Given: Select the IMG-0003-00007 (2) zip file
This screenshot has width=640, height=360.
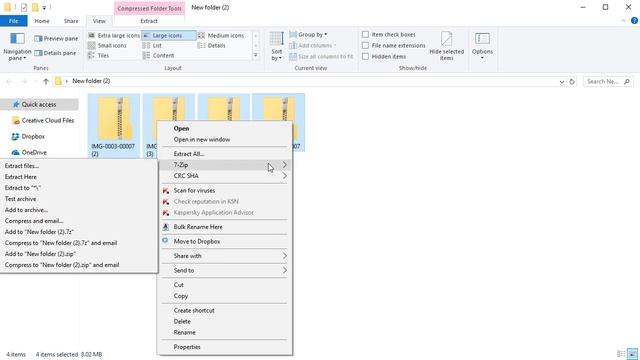Looking at the screenshot, I should (x=114, y=125).
